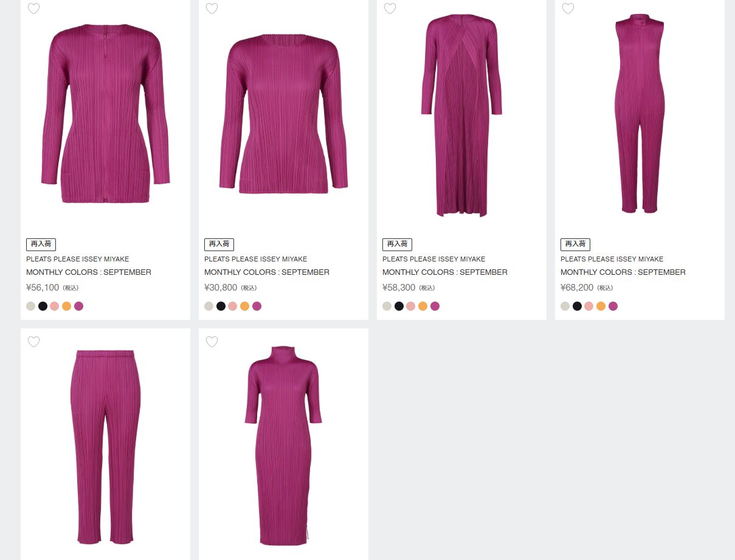This screenshot has height=560, width=735.
Task: Click the 再入荷 restock badge on the cardigan
Action: pos(41,244)
